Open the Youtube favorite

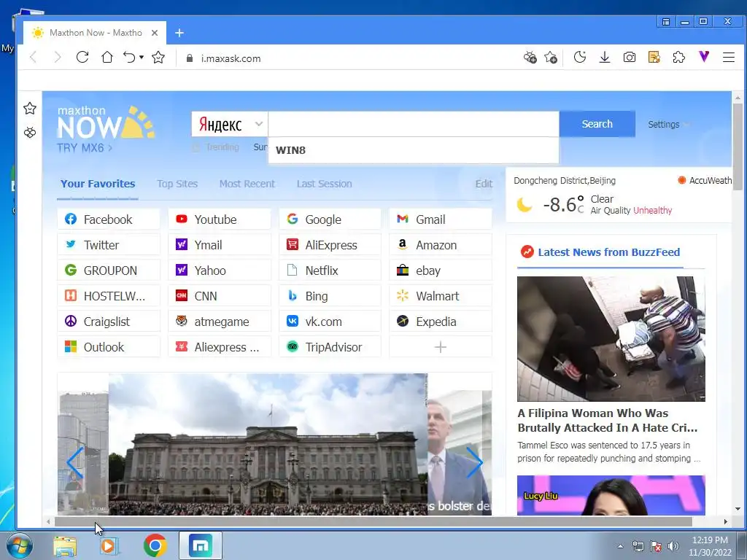pos(220,219)
